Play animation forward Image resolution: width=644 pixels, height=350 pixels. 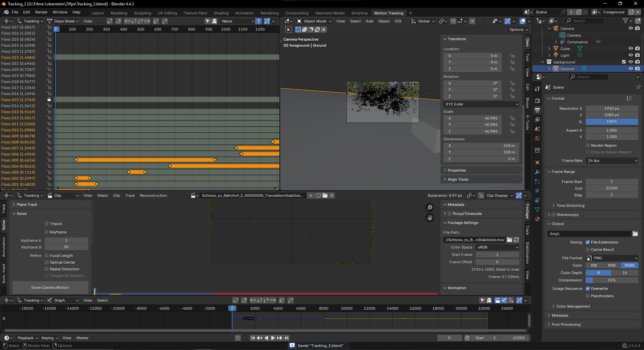coord(273,338)
